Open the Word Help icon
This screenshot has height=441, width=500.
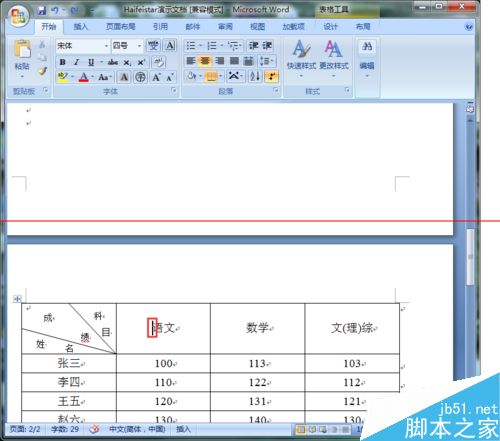(469, 27)
